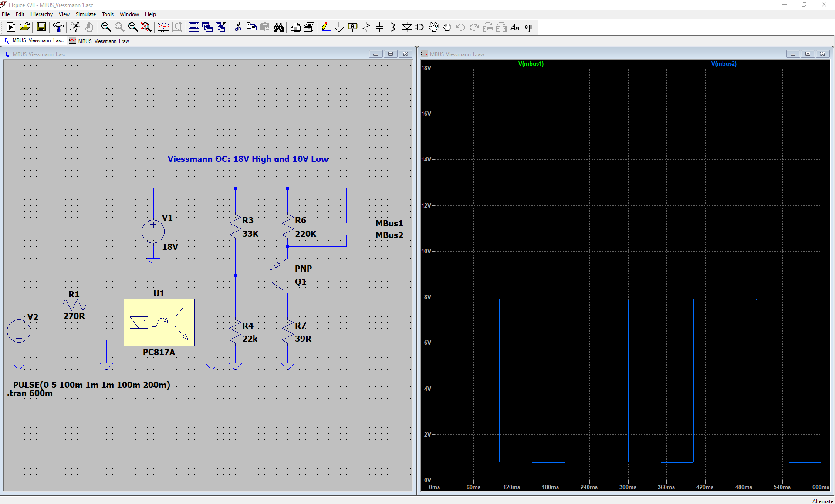The width and height of the screenshot is (835, 504).
Task: Print the schematic
Action: coord(295,27)
